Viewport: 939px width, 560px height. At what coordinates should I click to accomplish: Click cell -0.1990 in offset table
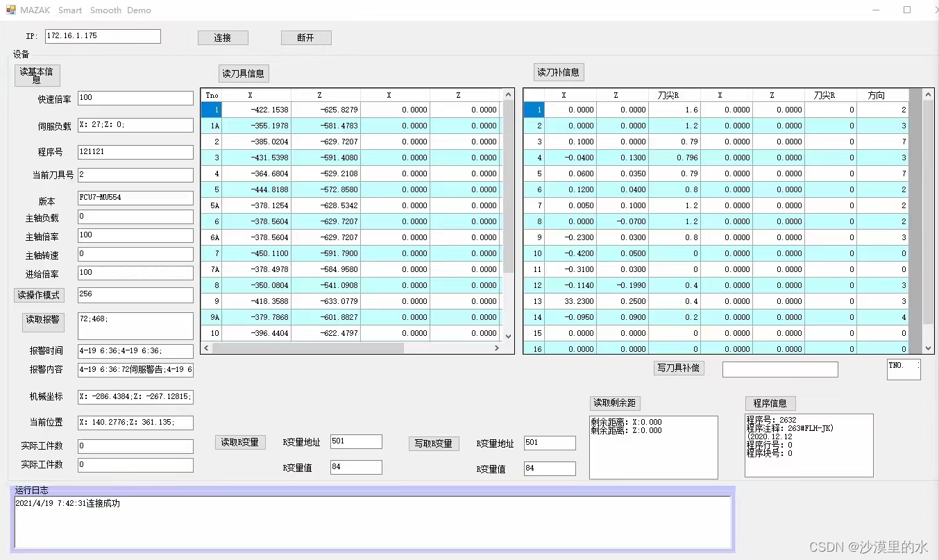[623, 285]
